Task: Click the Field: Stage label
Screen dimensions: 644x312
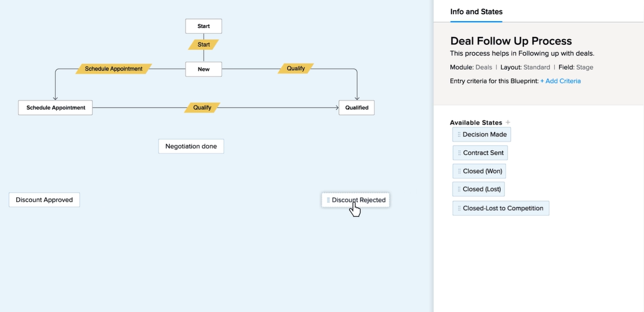Action: coord(576,68)
